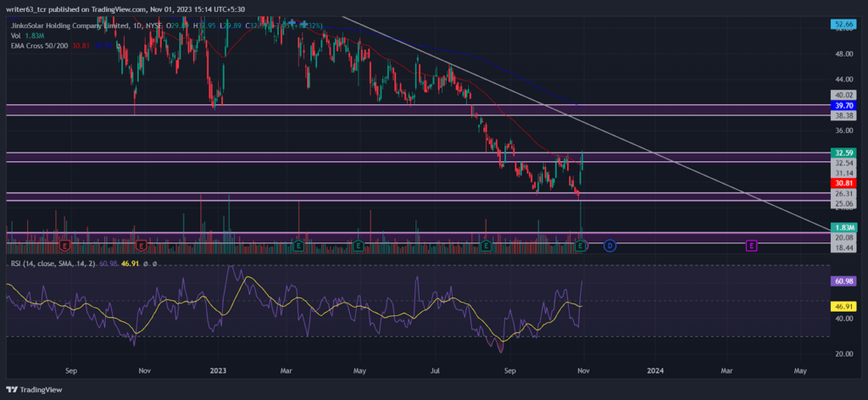Click the 38.38 price axis label
This screenshot has height=400, width=868.
(x=843, y=115)
